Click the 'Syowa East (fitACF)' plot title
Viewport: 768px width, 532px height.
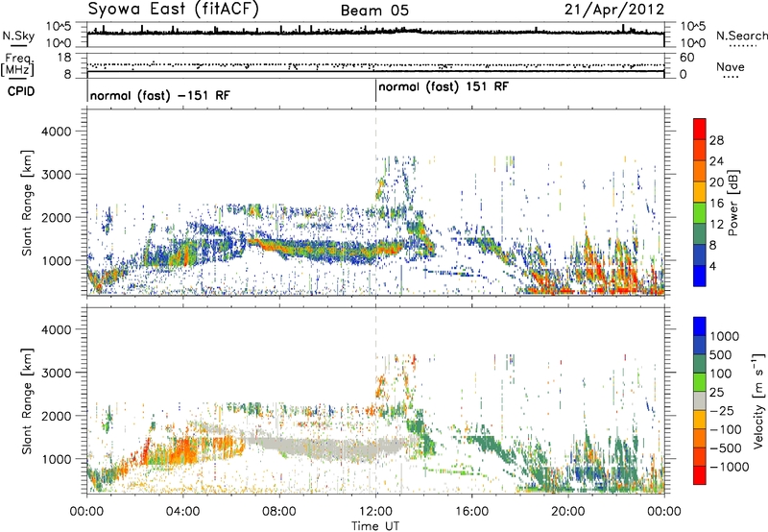point(174,10)
